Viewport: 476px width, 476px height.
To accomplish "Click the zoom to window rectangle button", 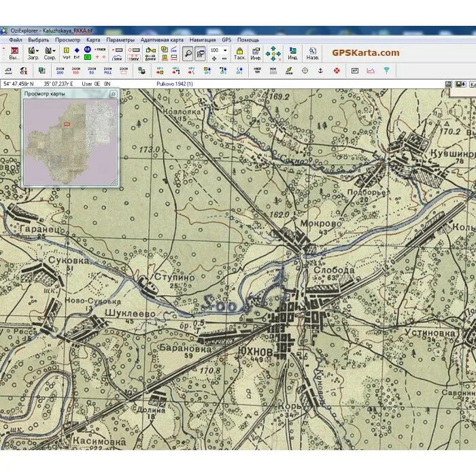I will (124, 71).
